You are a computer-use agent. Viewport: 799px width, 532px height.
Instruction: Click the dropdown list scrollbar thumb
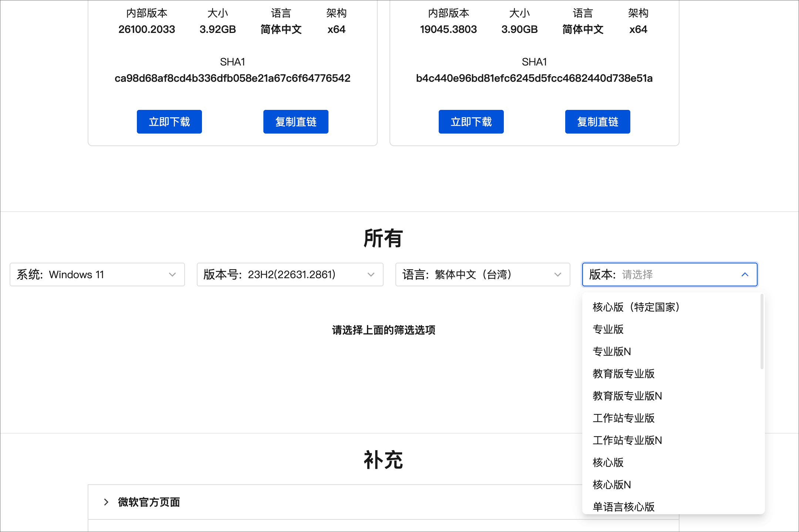[762, 331]
